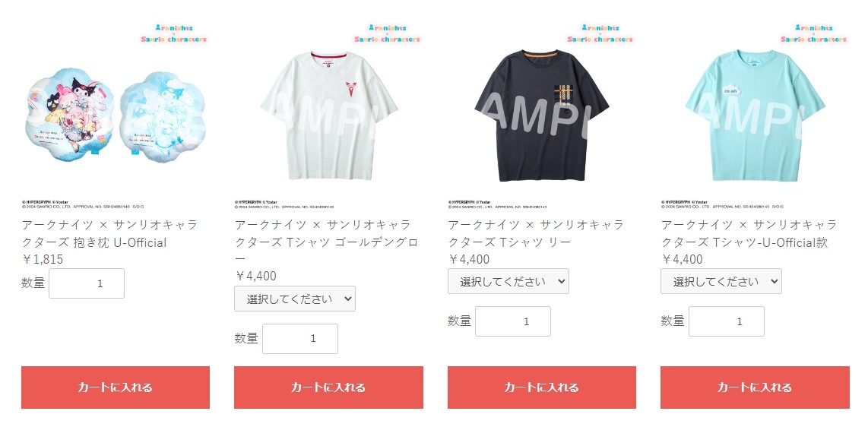Add the hugging pillow to cart
Screen dimensions: 868x427
(115, 387)
